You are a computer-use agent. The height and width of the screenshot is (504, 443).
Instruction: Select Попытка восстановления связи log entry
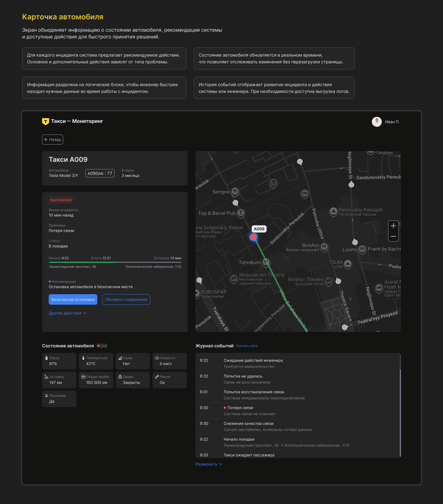pos(298,395)
